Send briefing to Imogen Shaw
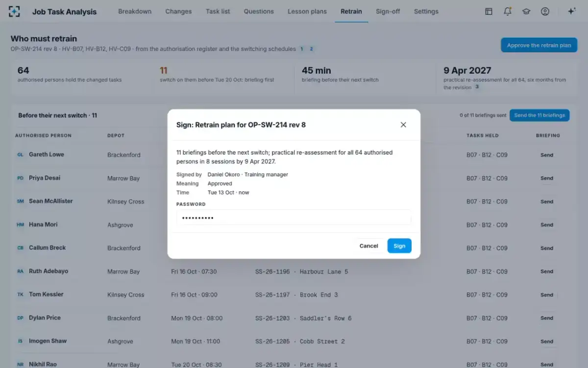 click(x=547, y=342)
